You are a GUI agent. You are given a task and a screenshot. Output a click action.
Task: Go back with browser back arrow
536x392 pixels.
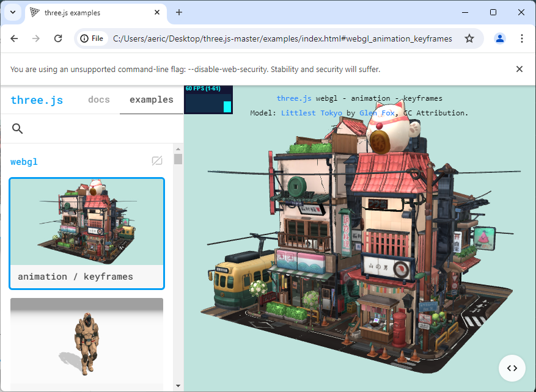[x=14, y=38]
